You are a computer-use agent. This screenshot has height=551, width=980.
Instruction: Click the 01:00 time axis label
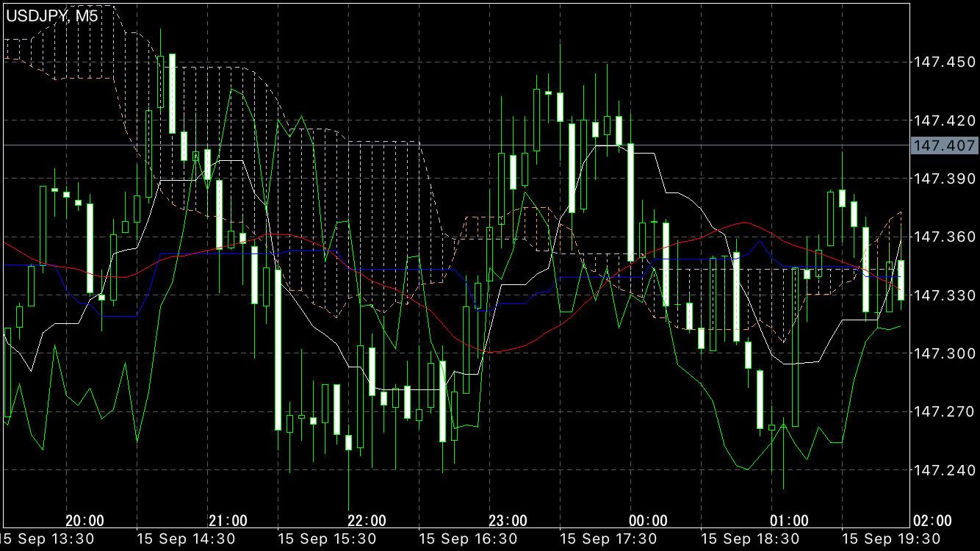790,521
